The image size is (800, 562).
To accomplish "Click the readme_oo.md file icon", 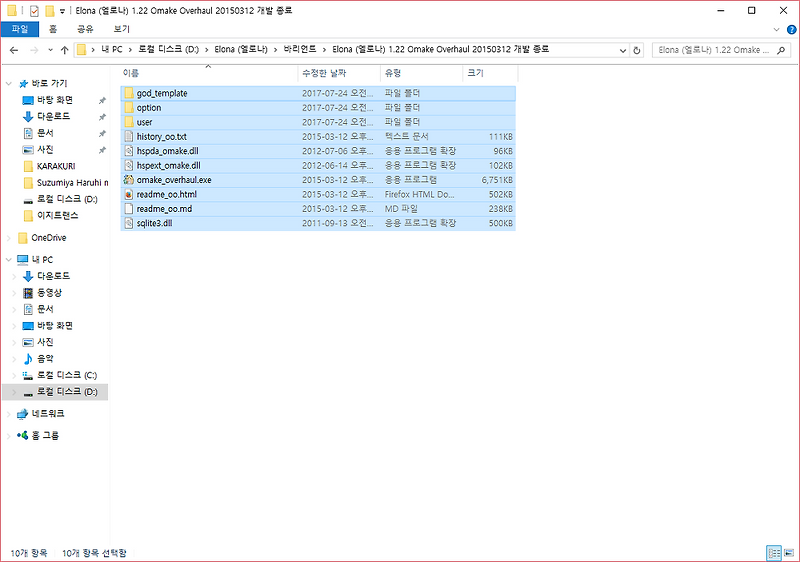I will tap(129, 209).
